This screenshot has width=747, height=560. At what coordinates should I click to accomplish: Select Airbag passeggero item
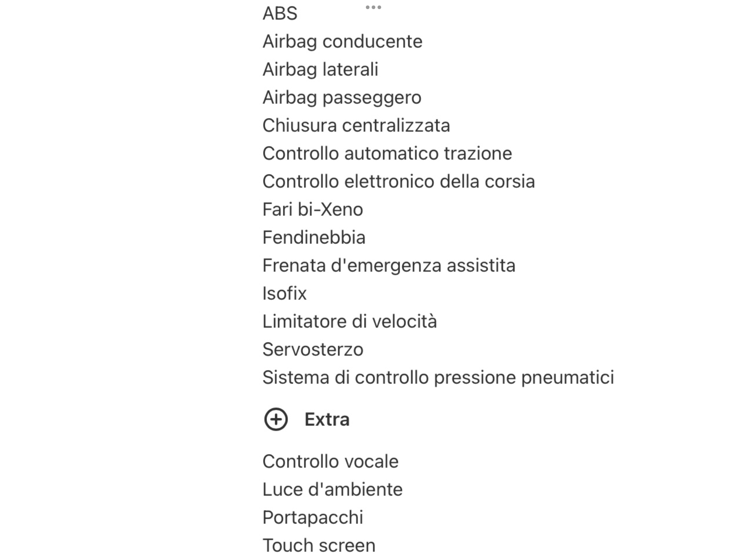(x=342, y=98)
